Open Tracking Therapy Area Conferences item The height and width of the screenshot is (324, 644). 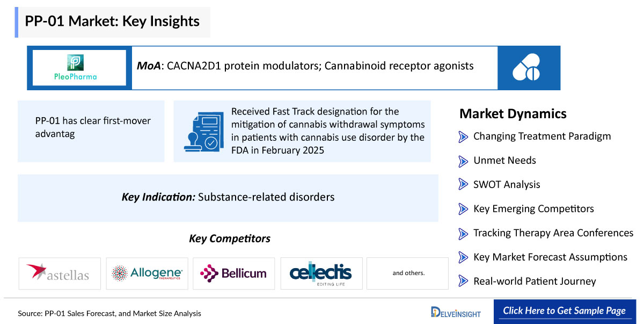click(546, 233)
